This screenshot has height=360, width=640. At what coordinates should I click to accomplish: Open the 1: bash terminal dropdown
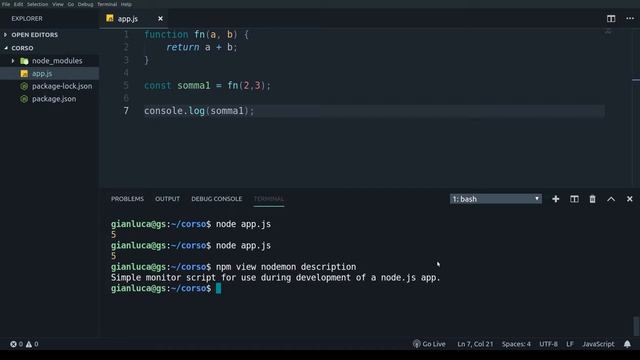496,199
